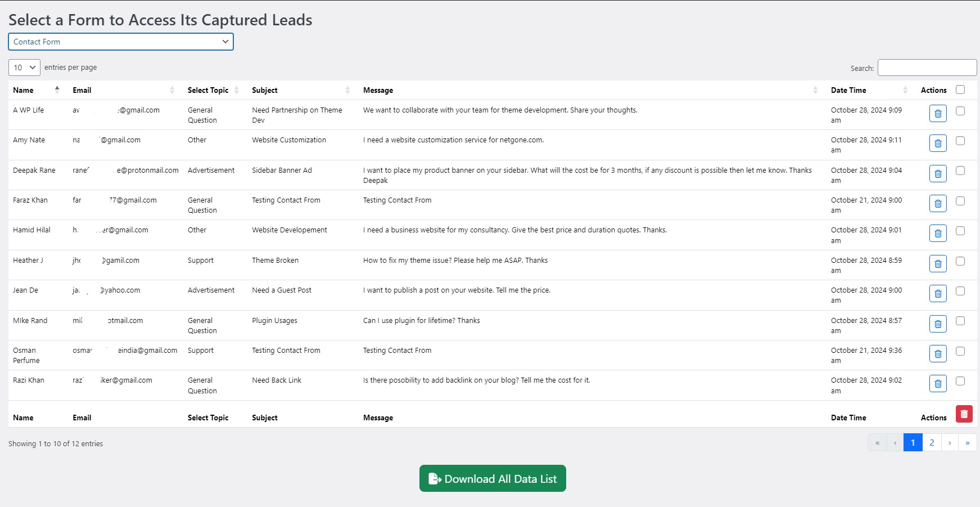This screenshot has height=507, width=980.
Task: Check the Faraz Khan row checkbox
Action: [960, 201]
